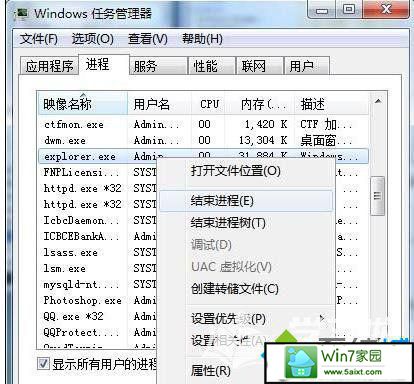Viewport: 414px width, 384px height.
Task: Sort by 用户名 column header
Action: click(x=159, y=104)
